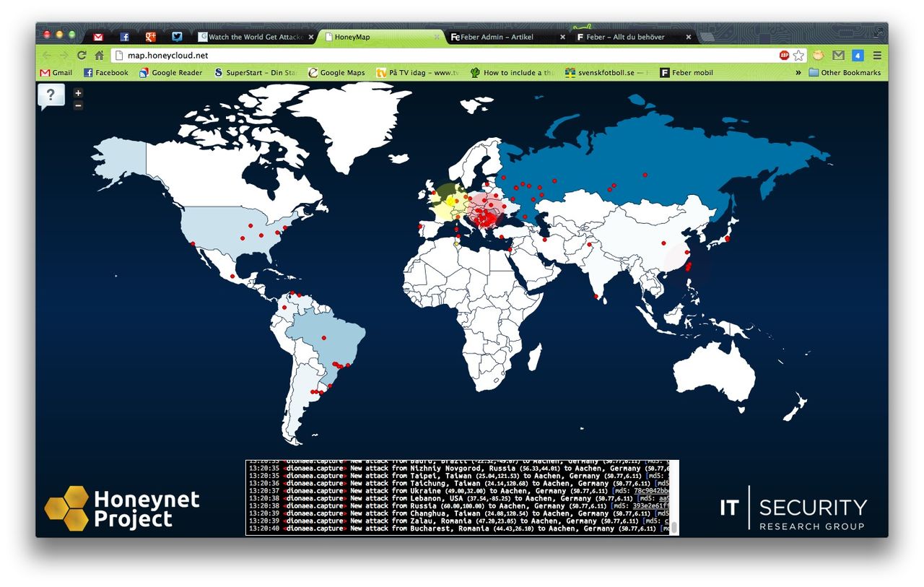
Task: Bookmark this page with the star
Action: coord(798,55)
